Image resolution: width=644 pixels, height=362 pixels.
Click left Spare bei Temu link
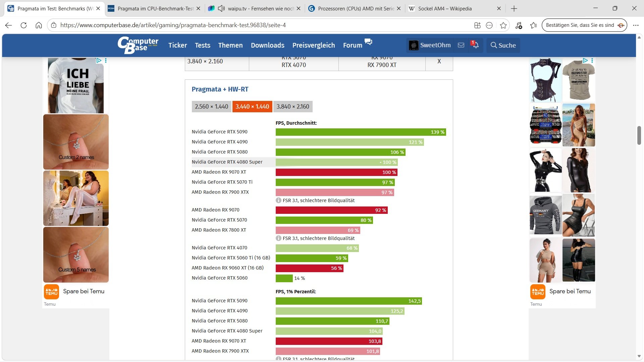pyautogui.click(x=84, y=291)
